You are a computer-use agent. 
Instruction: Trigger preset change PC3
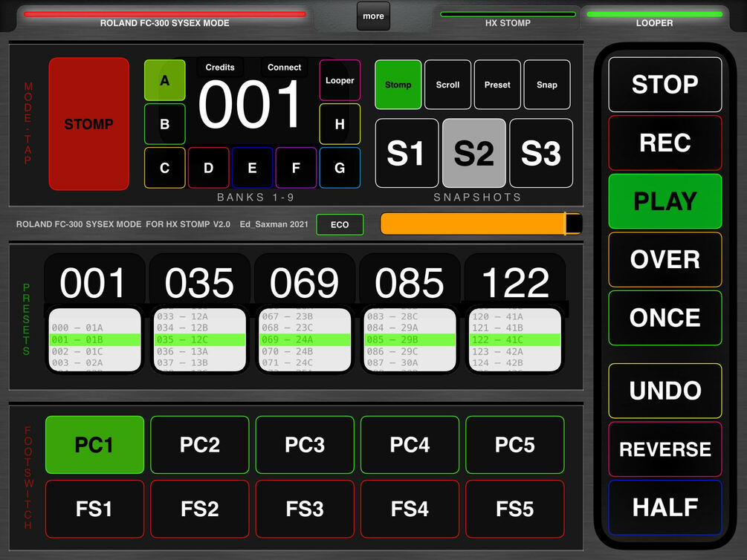pos(305,445)
